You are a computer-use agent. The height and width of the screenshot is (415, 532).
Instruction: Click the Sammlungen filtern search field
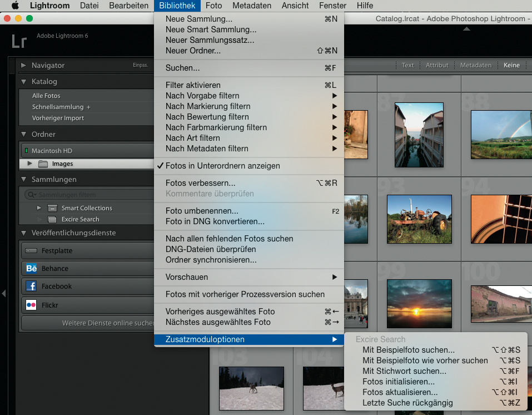[x=89, y=195]
